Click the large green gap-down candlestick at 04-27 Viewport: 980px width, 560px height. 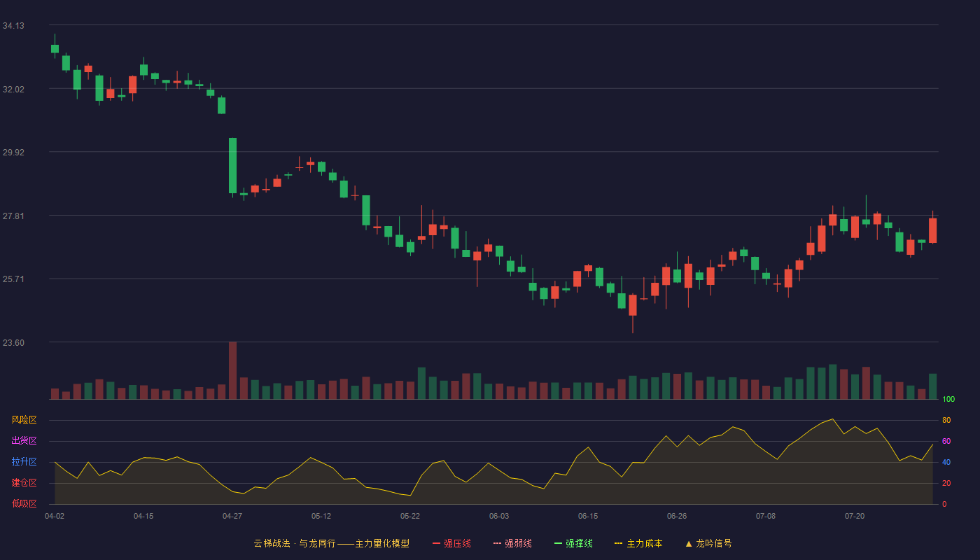tap(232, 165)
